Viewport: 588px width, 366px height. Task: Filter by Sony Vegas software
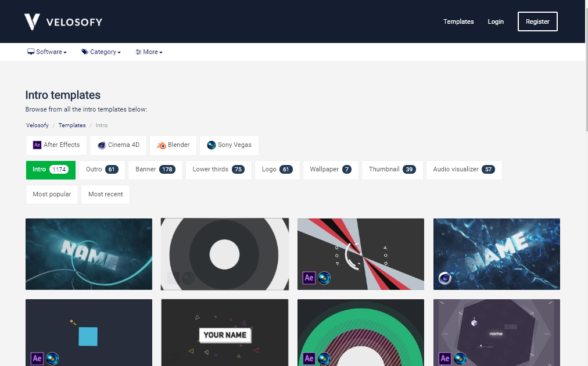pyautogui.click(x=229, y=145)
